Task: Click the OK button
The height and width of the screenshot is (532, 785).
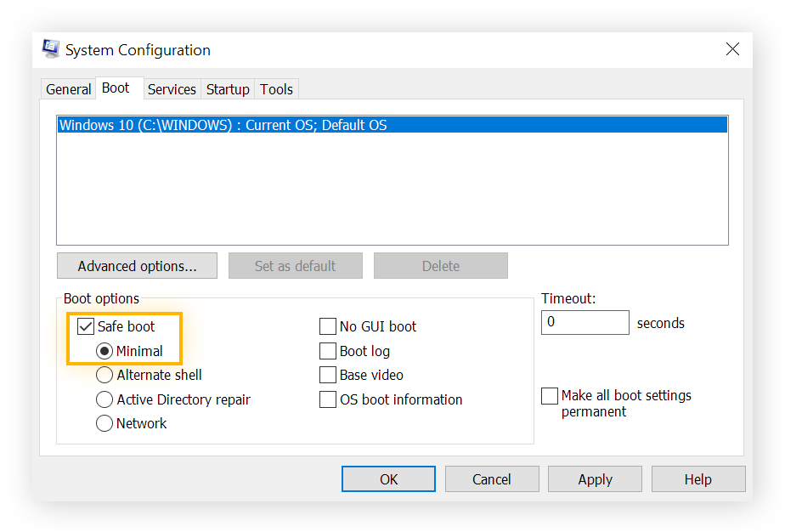Action: point(388,478)
